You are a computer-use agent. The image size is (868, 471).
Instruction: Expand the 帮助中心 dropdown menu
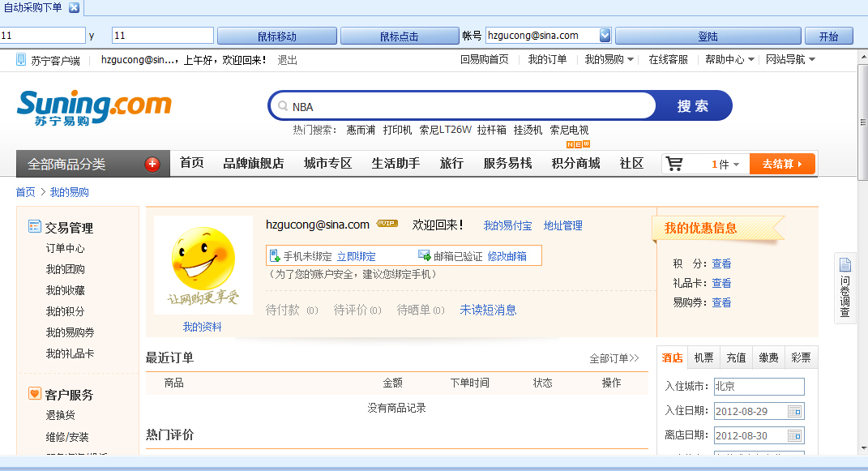729,59
